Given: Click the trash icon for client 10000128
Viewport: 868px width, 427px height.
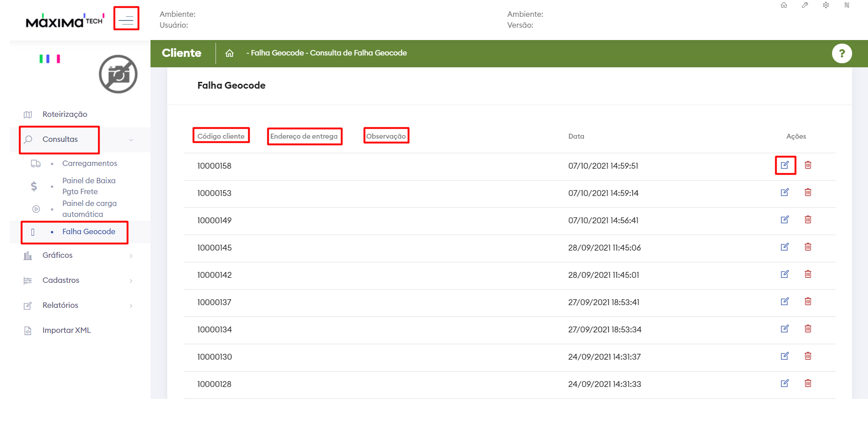Looking at the screenshot, I should coord(808,383).
